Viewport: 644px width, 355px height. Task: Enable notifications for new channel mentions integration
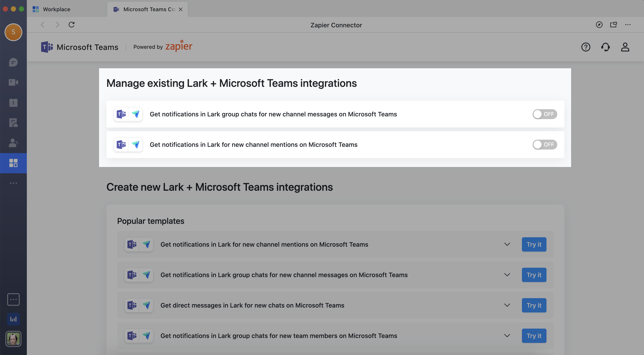click(545, 144)
